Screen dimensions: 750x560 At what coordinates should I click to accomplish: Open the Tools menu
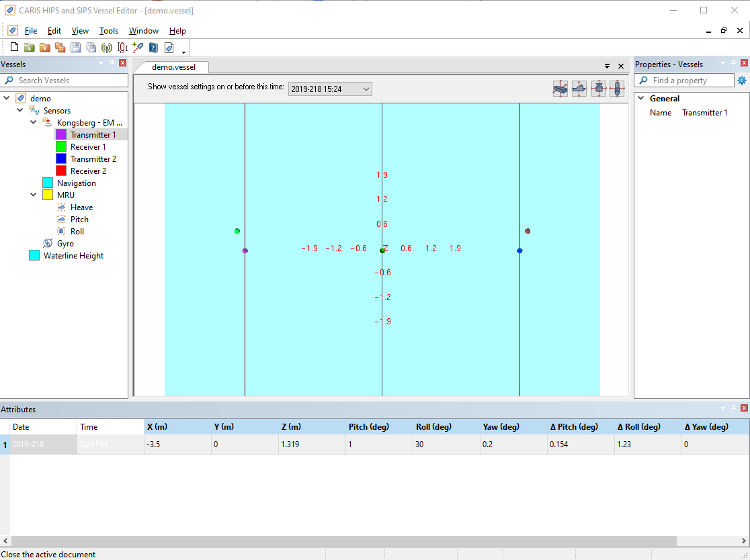[x=108, y=31]
